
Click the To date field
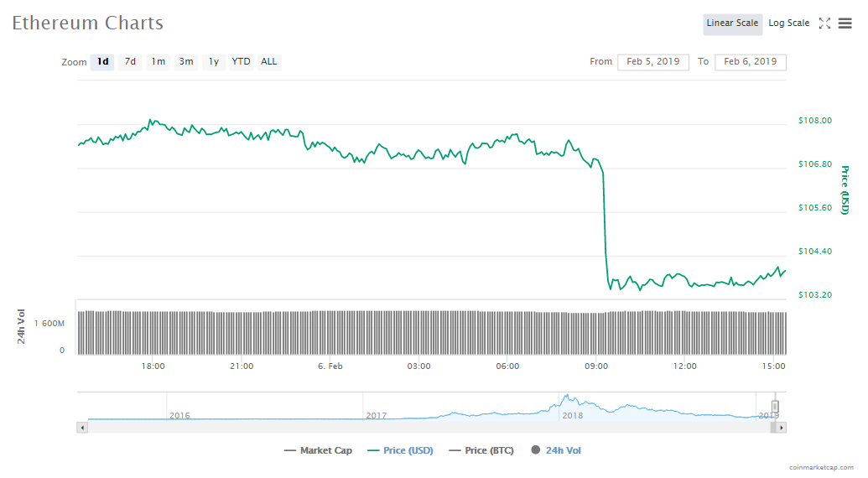[751, 62]
